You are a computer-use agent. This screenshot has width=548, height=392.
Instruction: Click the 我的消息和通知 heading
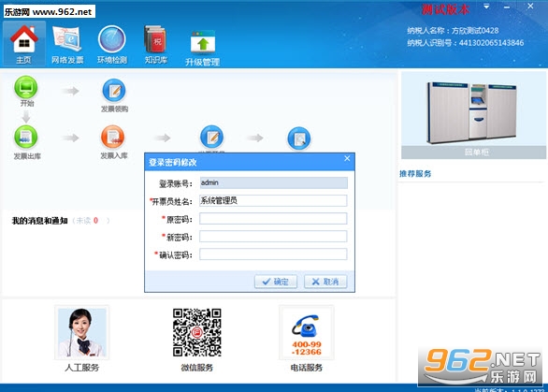pos(40,221)
